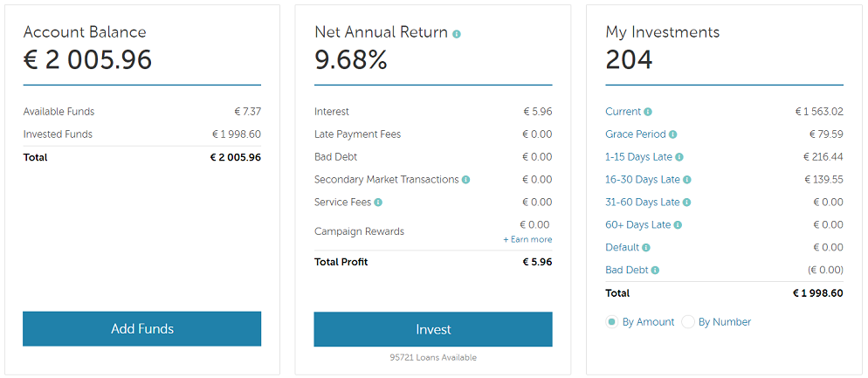Open the 1-15 Days Late link
Screen dimensions: 868x378
tap(638, 157)
